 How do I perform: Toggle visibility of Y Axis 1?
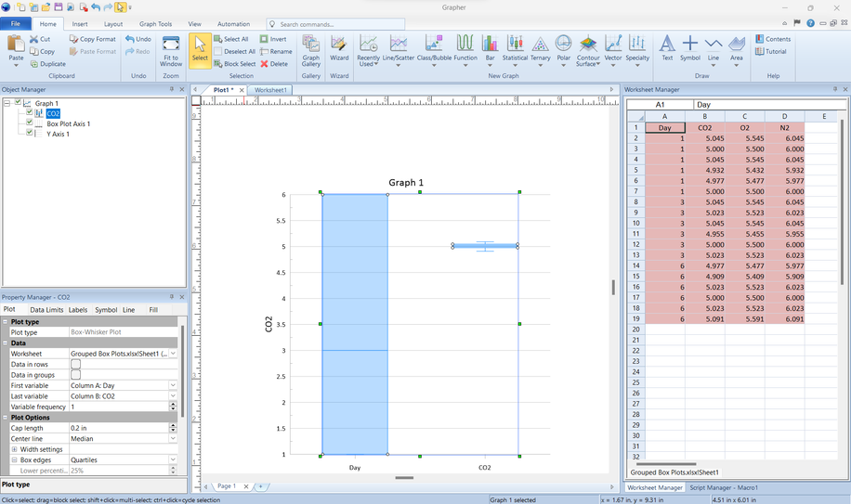click(30, 134)
